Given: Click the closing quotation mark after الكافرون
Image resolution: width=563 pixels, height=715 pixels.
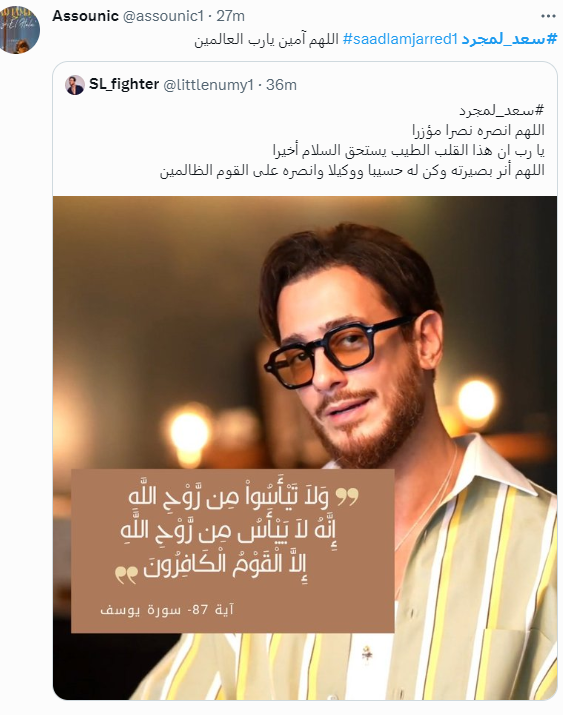Looking at the screenshot, I should (126, 575).
